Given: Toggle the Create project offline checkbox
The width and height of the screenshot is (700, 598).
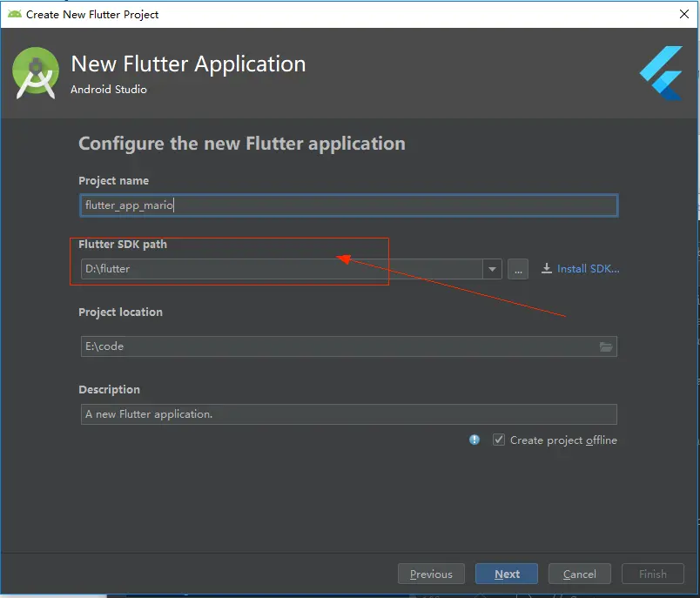Looking at the screenshot, I should coord(499,440).
